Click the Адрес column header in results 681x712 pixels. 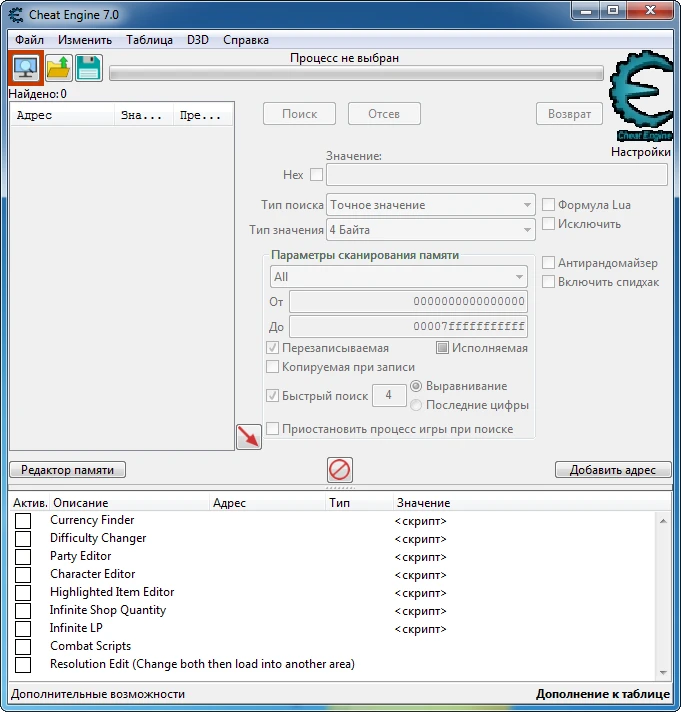tap(62, 115)
